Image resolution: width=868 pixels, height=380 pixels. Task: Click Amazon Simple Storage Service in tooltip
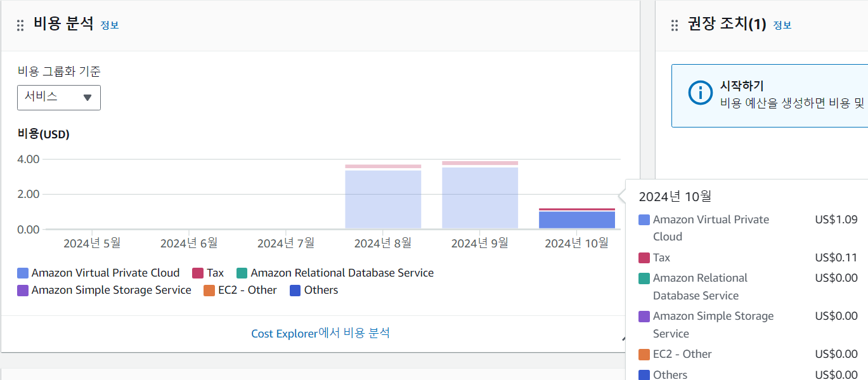[713, 325]
